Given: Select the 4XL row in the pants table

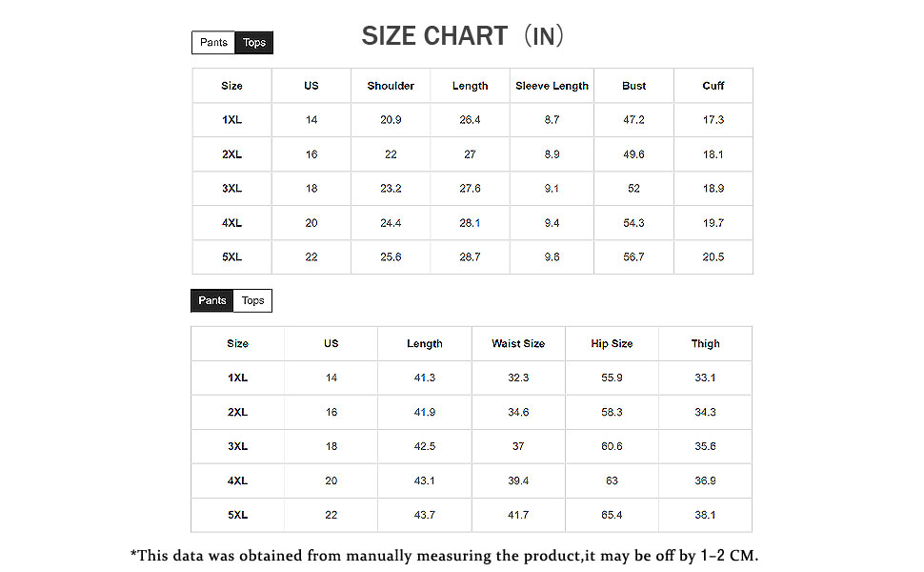Looking at the screenshot, I should (472, 481).
